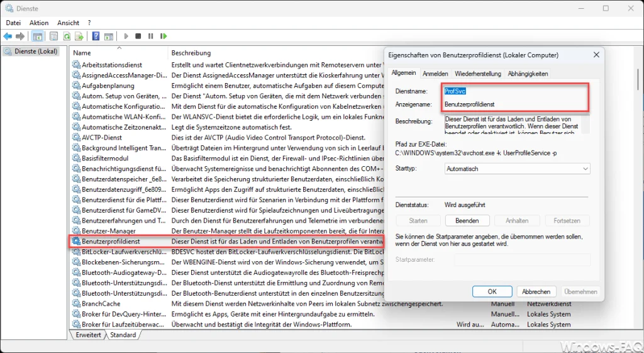Viewport: 644px width, 353px height.
Task: Click the gear icon beside BranchCache
Action: click(x=76, y=304)
